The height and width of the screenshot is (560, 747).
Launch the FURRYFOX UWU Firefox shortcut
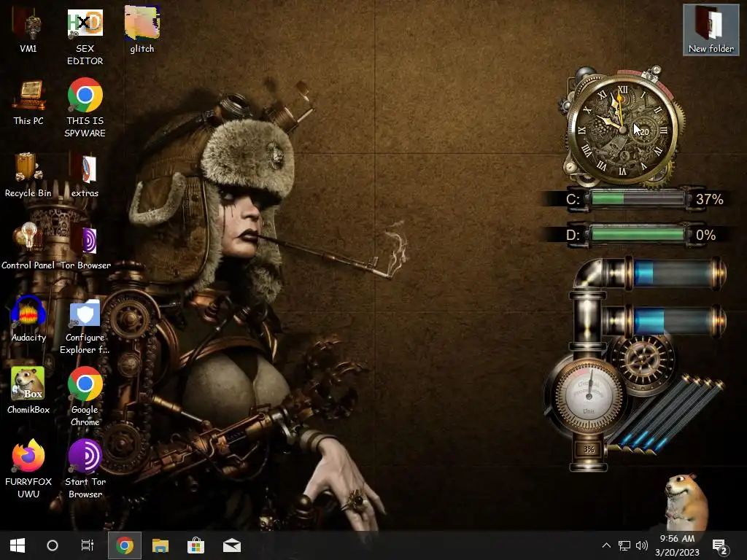pos(28,469)
